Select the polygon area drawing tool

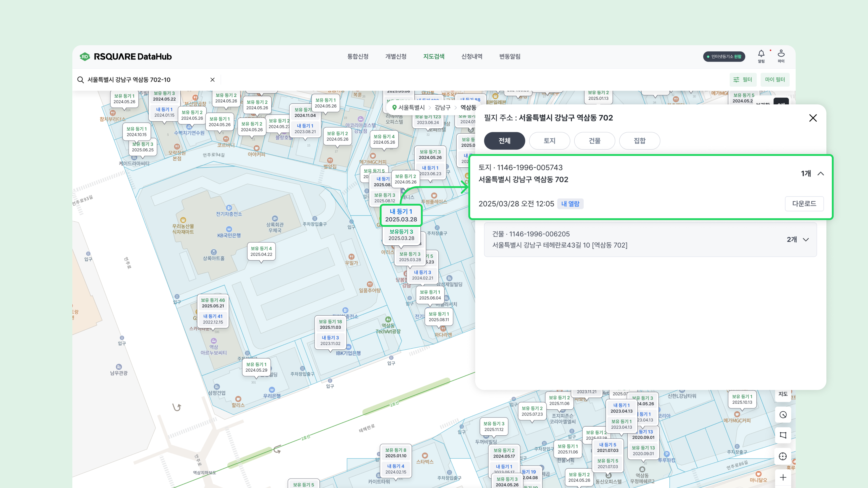coord(783,435)
